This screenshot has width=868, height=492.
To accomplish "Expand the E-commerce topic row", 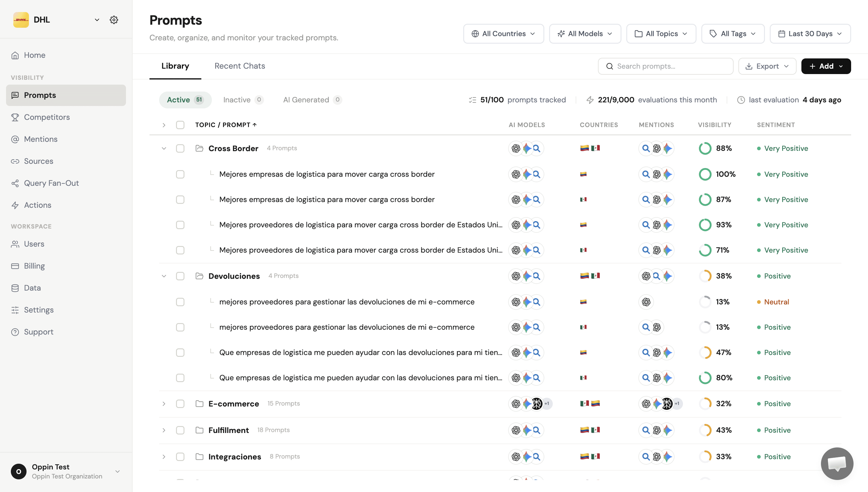I will (164, 404).
